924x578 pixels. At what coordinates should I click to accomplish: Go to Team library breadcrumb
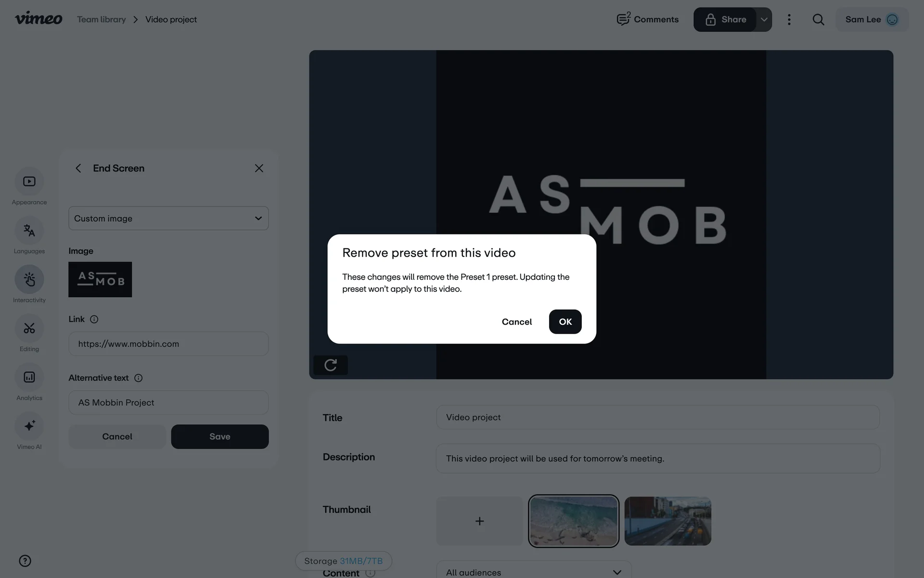click(x=102, y=20)
